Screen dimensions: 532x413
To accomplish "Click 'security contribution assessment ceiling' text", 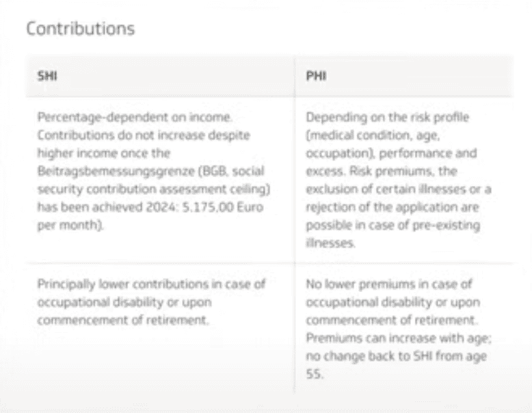I will tap(154, 189).
